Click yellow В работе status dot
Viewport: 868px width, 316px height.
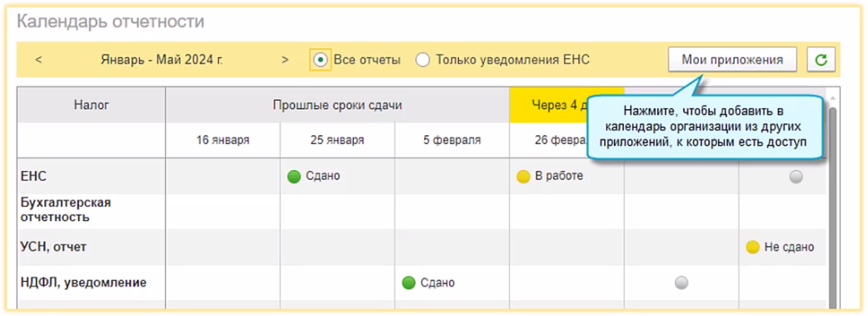pos(523,177)
